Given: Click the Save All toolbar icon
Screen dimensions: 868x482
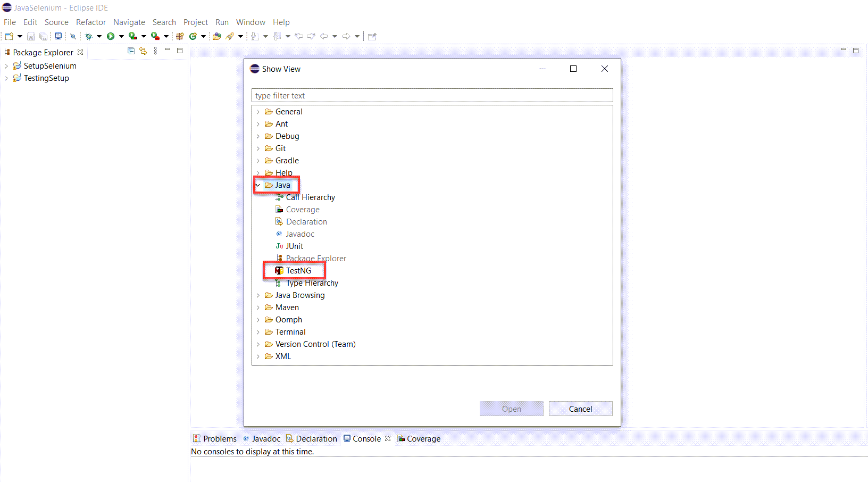Looking at the screenshot, I should [x=43, y=36].
